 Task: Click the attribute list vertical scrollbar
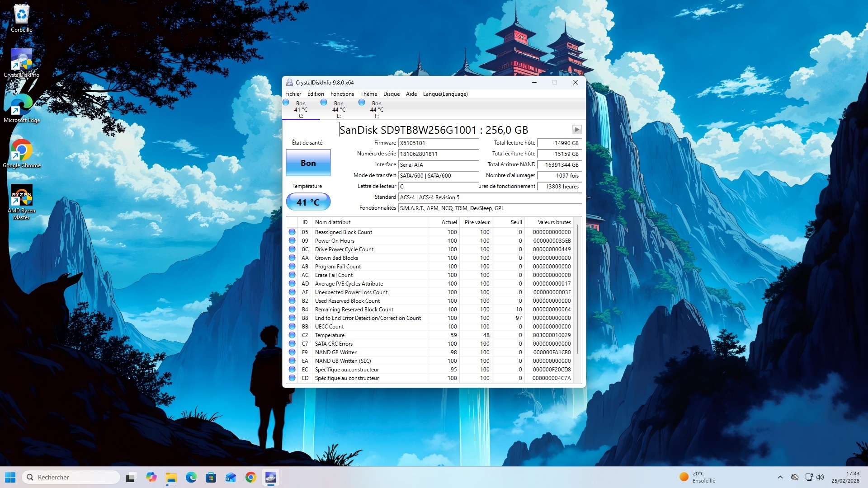(578, 289)
